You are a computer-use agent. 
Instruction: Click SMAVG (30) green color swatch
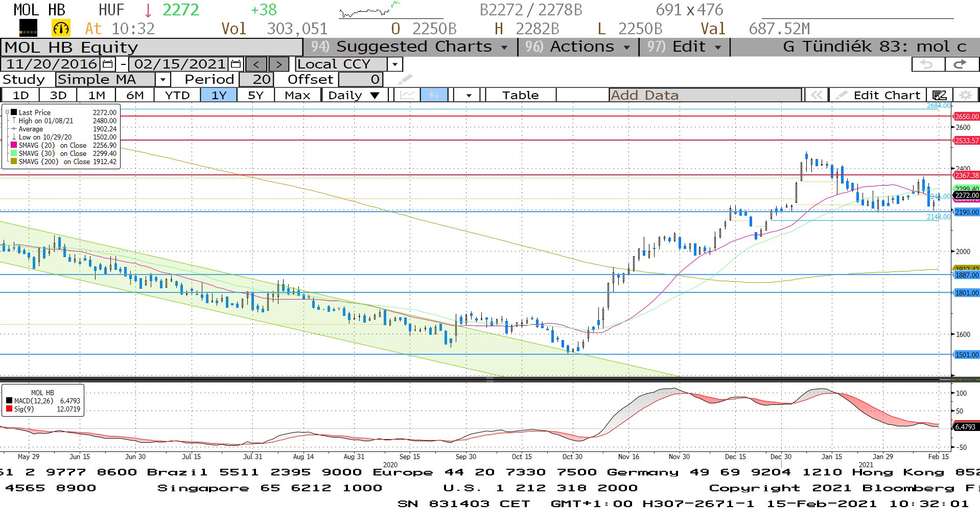[14, 153]
